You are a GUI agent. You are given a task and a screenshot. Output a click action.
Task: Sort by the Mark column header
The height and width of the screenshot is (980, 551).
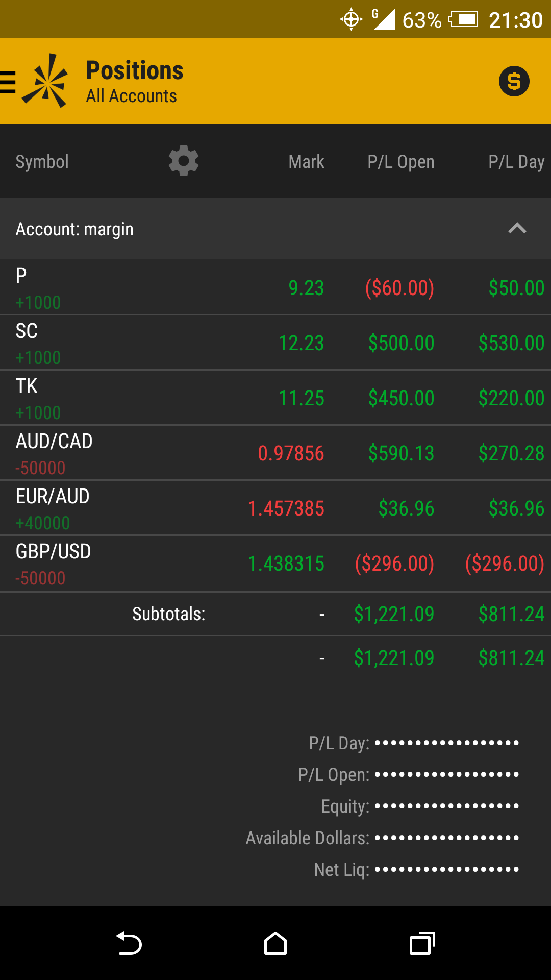tap(306, 162)
